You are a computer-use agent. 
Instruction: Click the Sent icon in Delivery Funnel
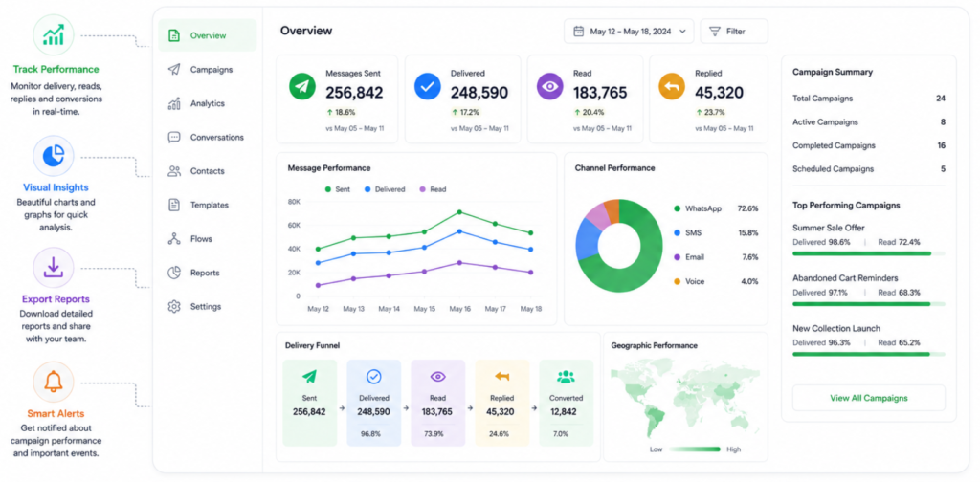click(x=309, y=377)
